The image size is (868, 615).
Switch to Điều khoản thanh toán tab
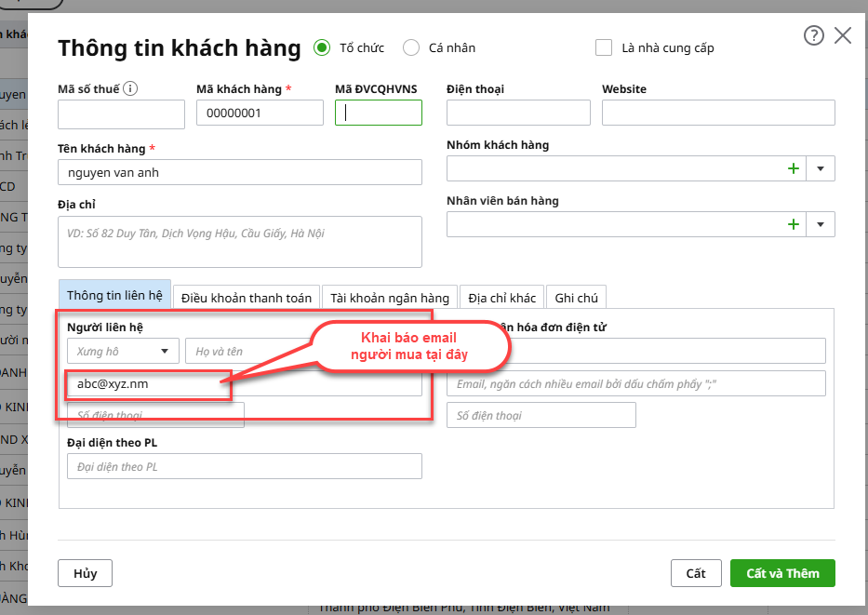pyautogui.click(x=247, y=298)
